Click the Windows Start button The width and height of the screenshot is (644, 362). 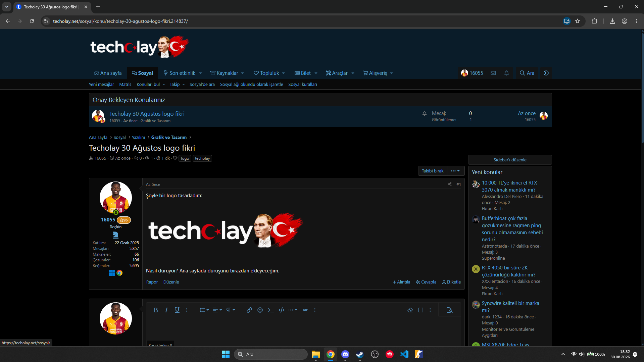click(x=226, y=354)
